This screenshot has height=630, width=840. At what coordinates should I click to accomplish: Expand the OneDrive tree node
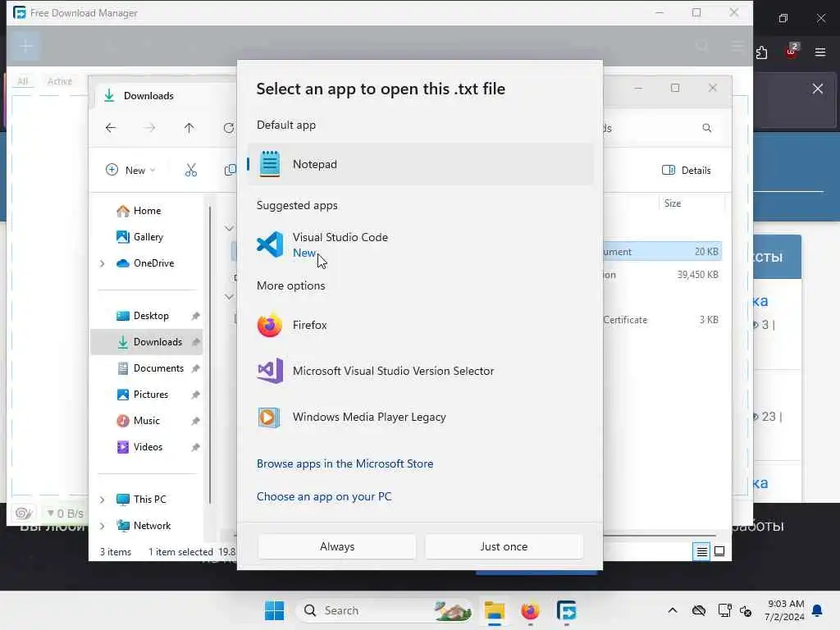tap(103, 263)
